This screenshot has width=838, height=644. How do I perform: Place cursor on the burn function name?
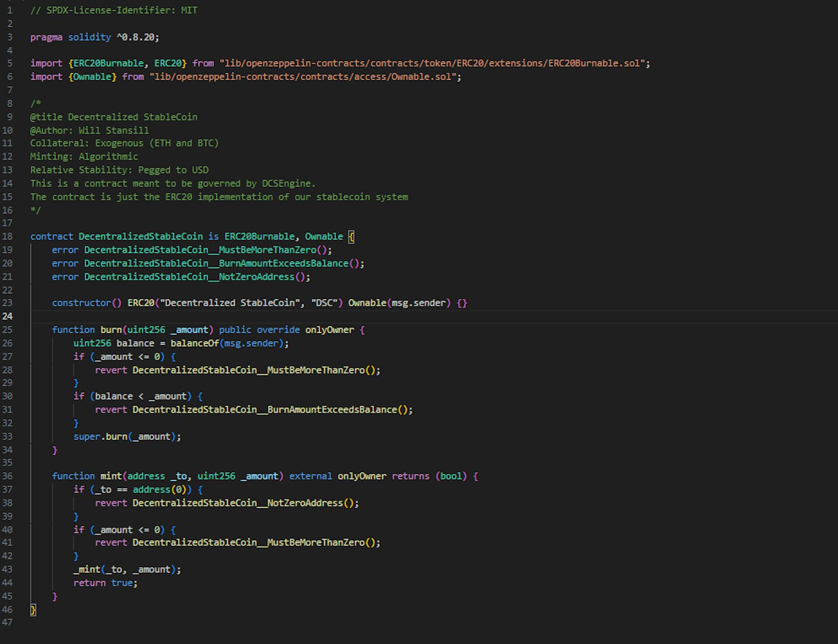pyautogui.click(x=111, y=330)
